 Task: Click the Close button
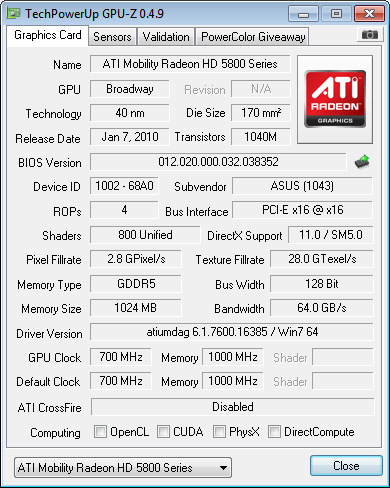tap(346, 465)
